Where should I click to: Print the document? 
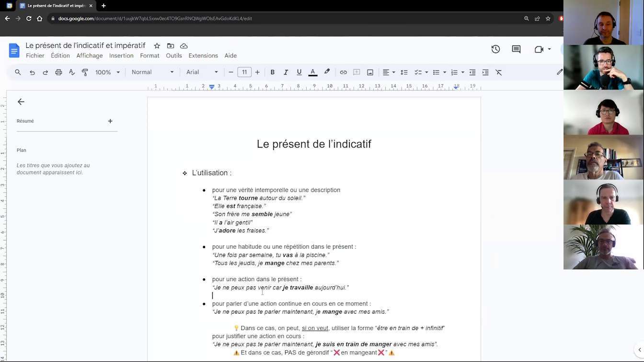(58, 72)
